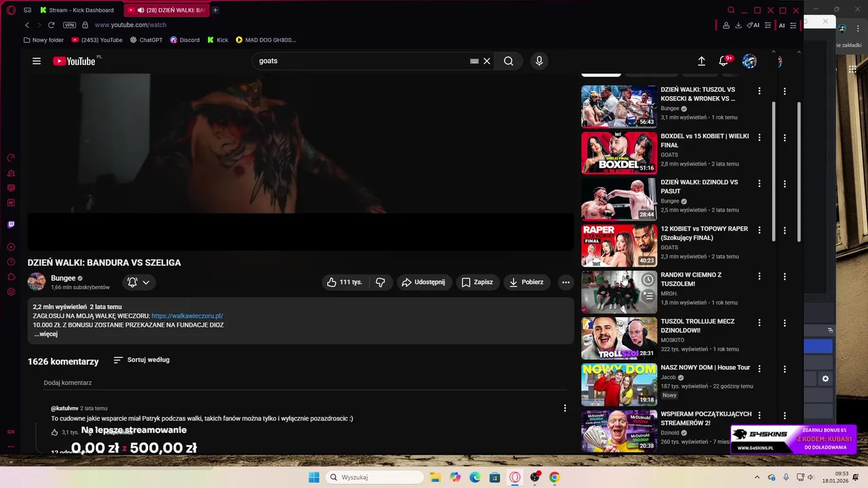Switch to Stream - Kick Dashboard tab
Image resolution: width=868 pixels, height=488 pixels.
[77, 10]
